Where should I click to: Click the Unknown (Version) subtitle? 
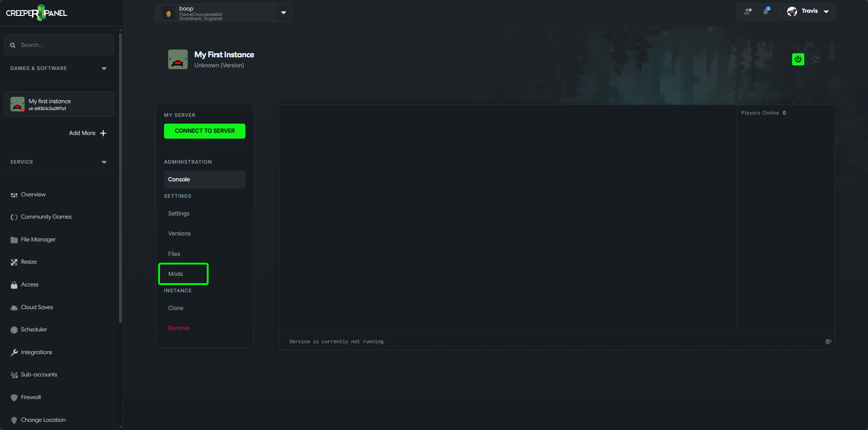pyautogui.click(x=219, y=65)
